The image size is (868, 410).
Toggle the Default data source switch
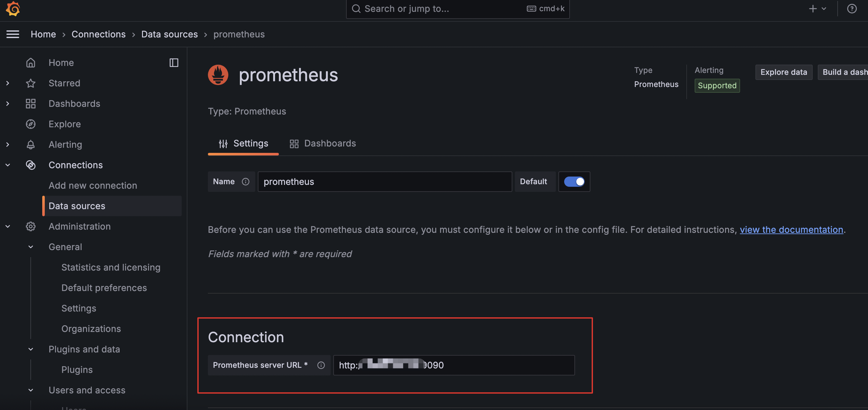(574, 182)
